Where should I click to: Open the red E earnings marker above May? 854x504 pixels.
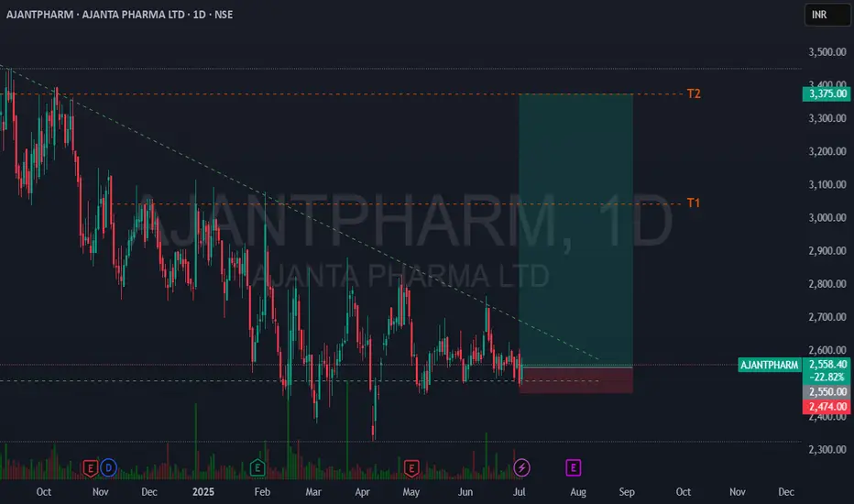click(x=411, y=467)
